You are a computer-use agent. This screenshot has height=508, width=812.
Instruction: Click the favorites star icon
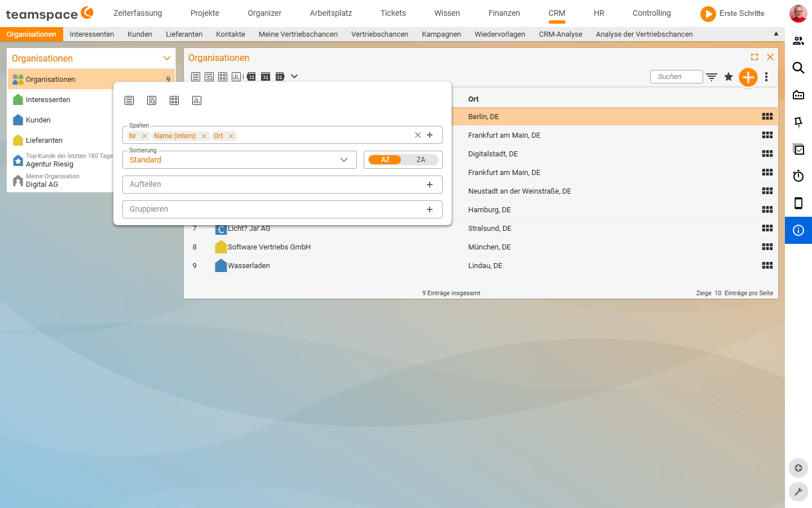click(x=729, y=77)
